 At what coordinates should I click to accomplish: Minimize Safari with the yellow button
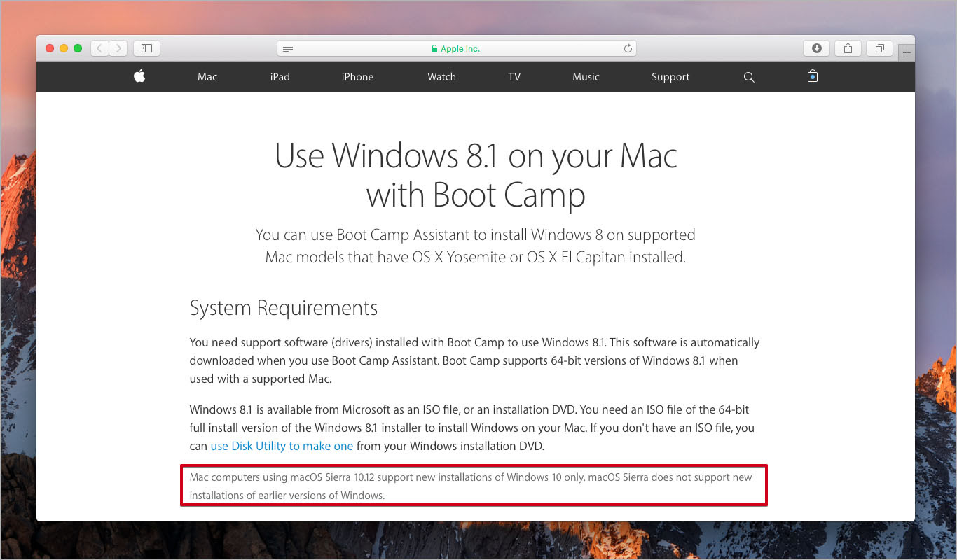point(64,48)
